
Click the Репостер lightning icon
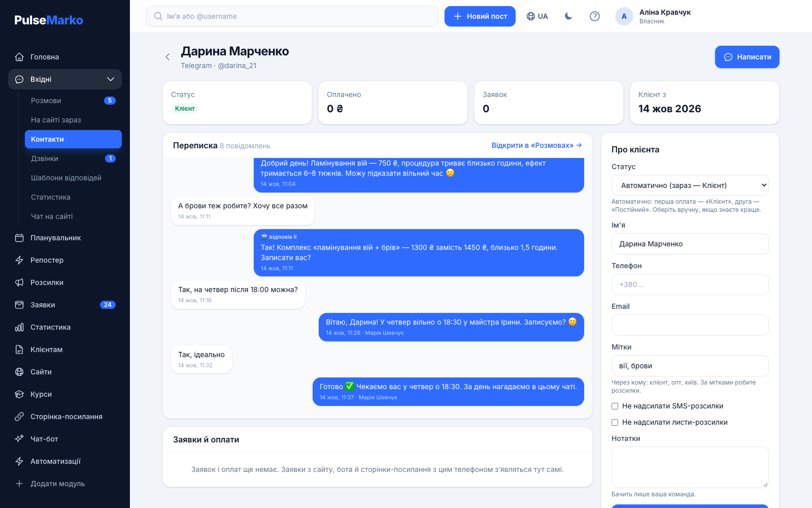(x=19, y=260)
